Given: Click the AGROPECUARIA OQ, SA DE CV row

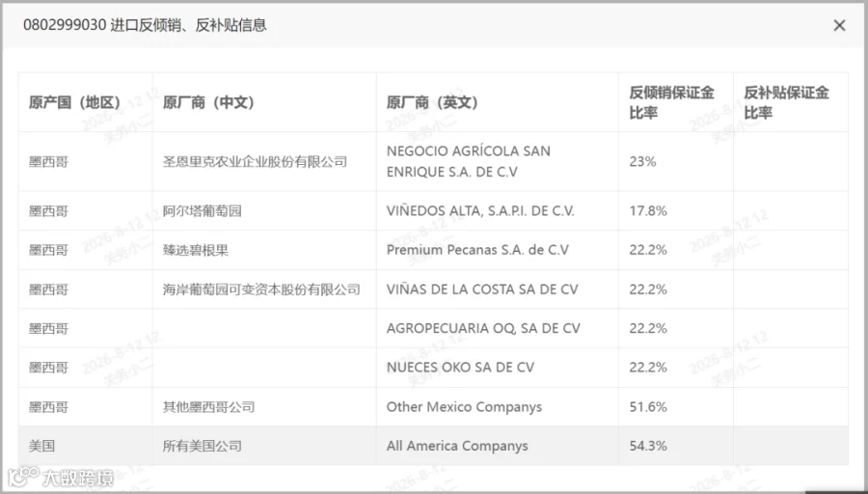Looking at the screenshot, I should pyautogui.click(x=433, y=328).
